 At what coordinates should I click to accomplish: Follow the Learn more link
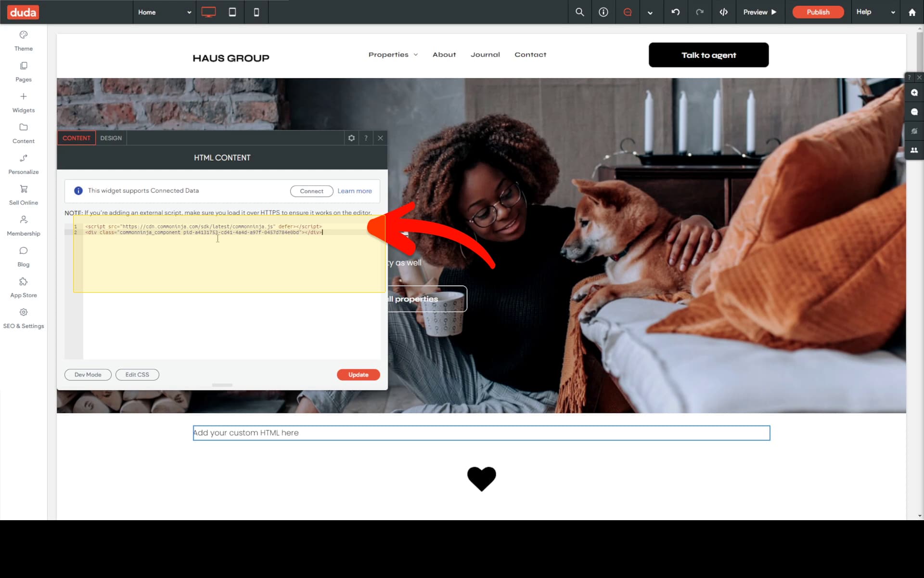(355, 191)
